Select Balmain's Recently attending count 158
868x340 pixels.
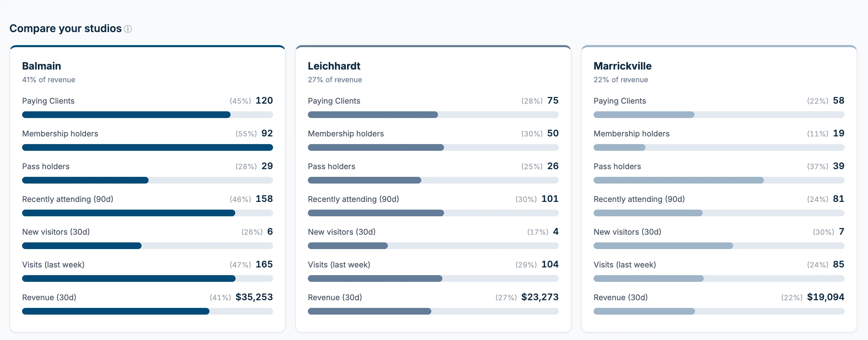(x=264, y=199)
